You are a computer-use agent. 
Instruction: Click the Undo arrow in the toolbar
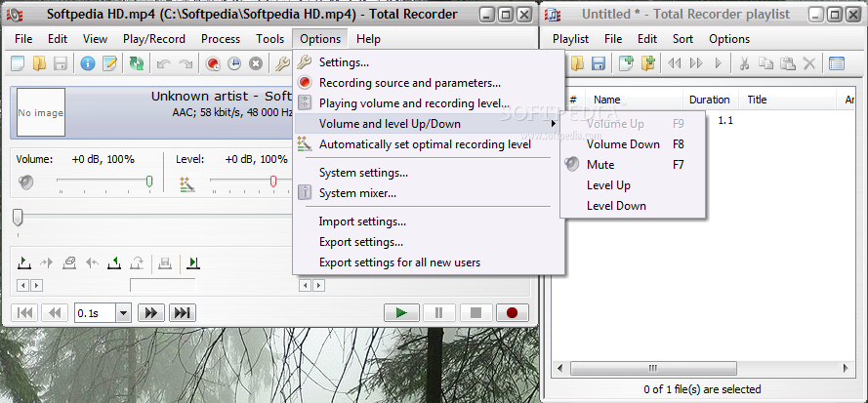pyautogui.click(x=163, y=63)
